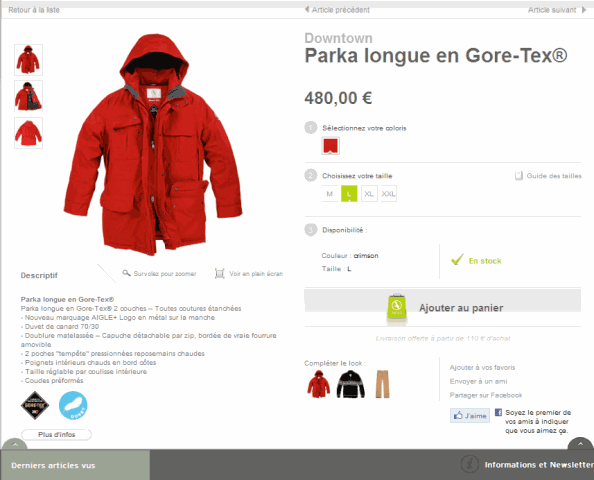Screen dimensions: 594x480
Task: Select size XL
Action: (x=369, y=194)
